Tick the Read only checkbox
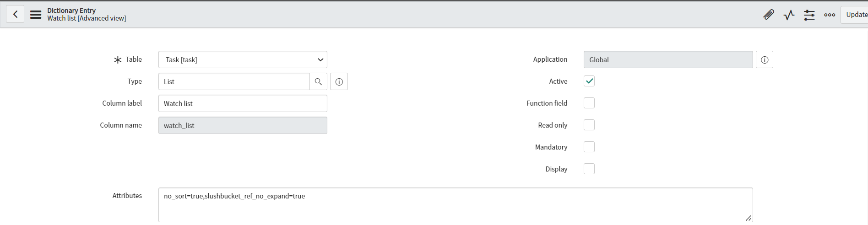This screenshot has width=868, height=225. (x=589, y=125)
